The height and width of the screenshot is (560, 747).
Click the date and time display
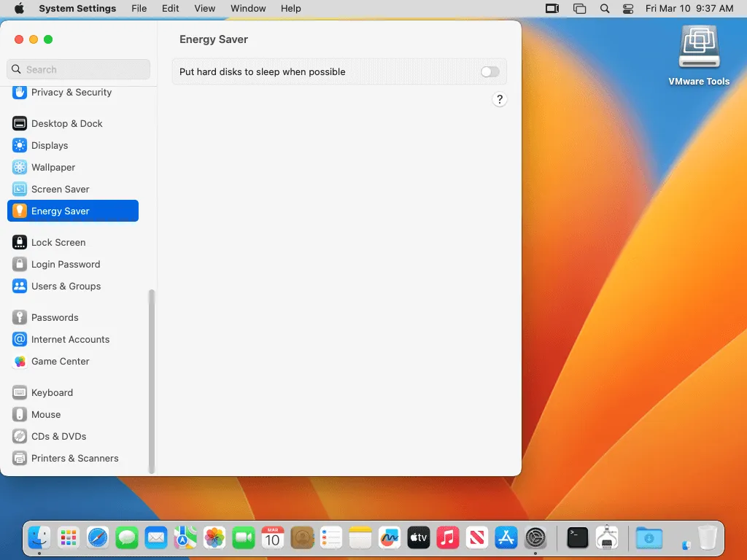pyautogui.click(x=689, y=9)
